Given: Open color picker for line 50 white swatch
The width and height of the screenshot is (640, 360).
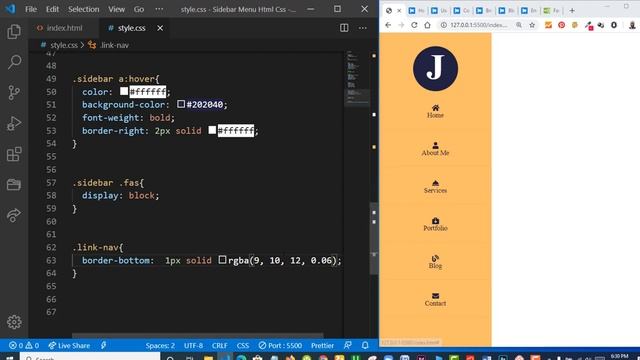Looking at the screenshot, I should coord(124,91).
